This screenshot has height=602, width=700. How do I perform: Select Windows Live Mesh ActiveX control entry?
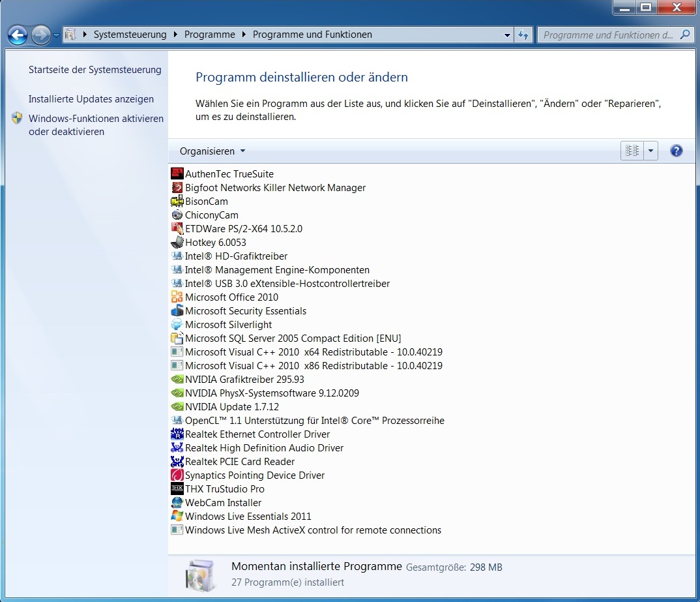[x=313, y=530]
